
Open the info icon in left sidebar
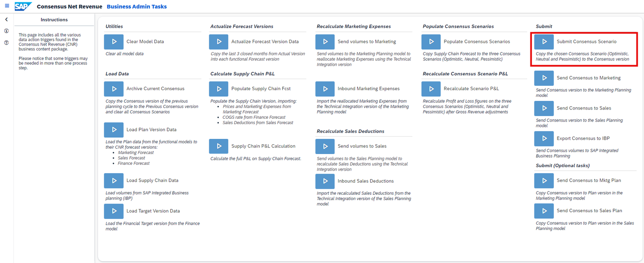pyautogui.click(x=7, y=31)
